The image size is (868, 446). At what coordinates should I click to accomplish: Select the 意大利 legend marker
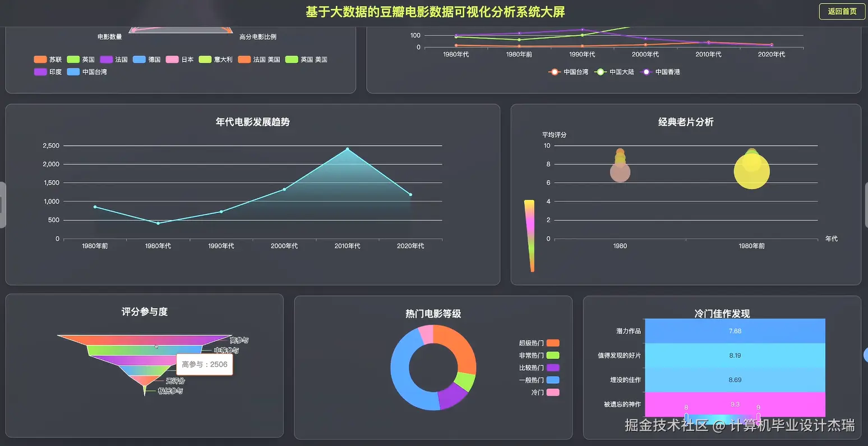click(x=206, y=59)
